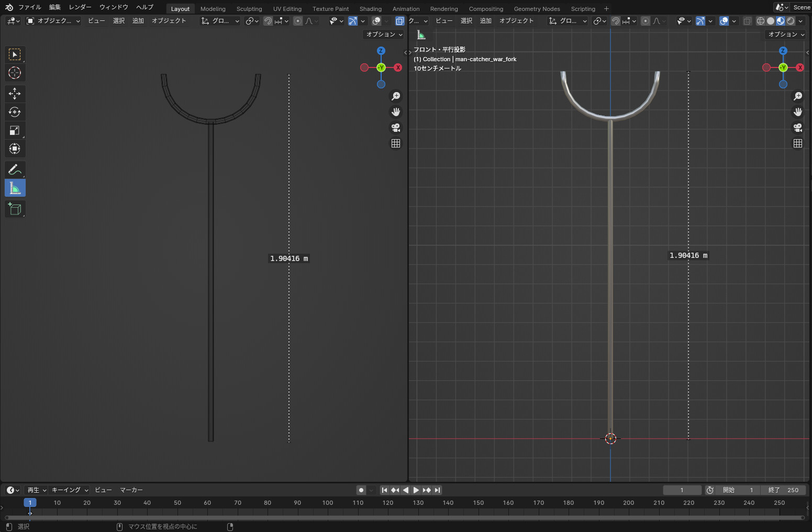Open object mode dropdown in left viewport
Viewport: 812px width, 532px height.
[x=53, y=21]
